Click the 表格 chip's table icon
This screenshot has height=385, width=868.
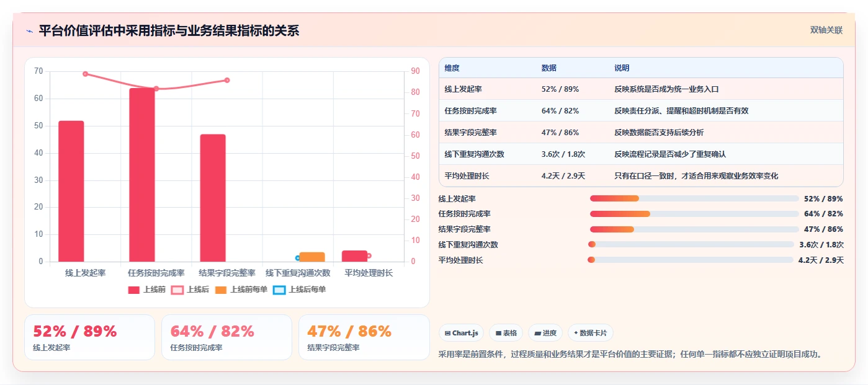tap(498, 333)
